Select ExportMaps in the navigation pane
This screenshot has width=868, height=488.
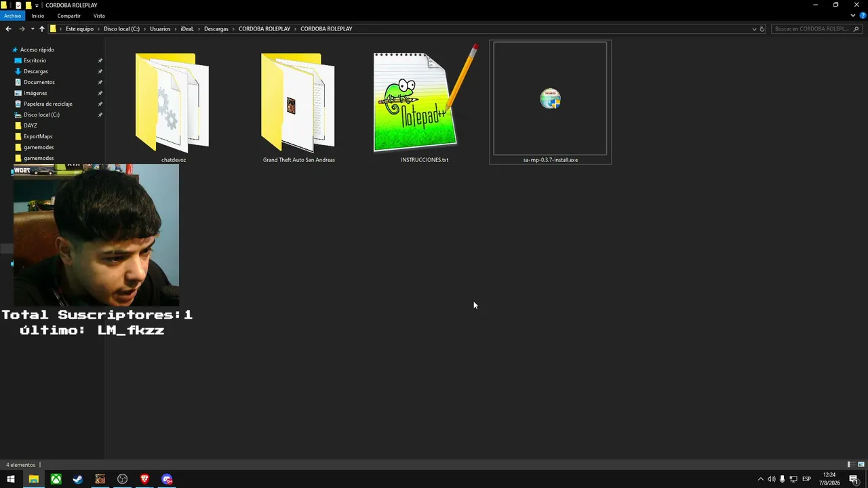click(x=37, y=136)
